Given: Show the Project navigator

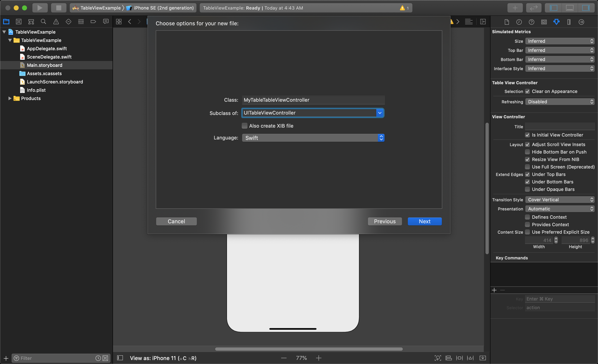Looking at the screenshot, I should [6, 22].
